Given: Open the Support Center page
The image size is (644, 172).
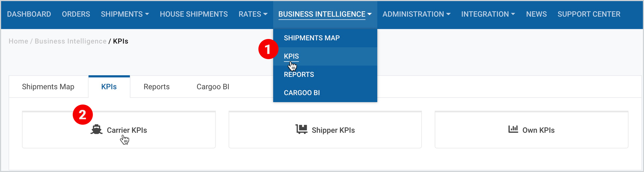Looking at the screenshot, I should [589, 14].
